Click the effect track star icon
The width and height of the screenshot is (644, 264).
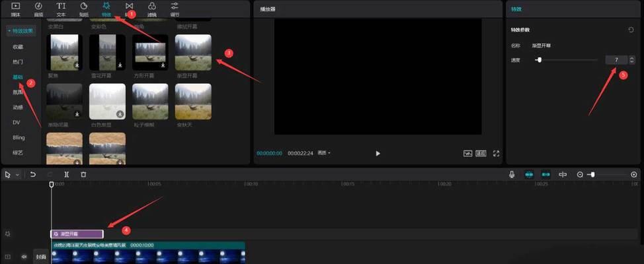coord(7,234)
